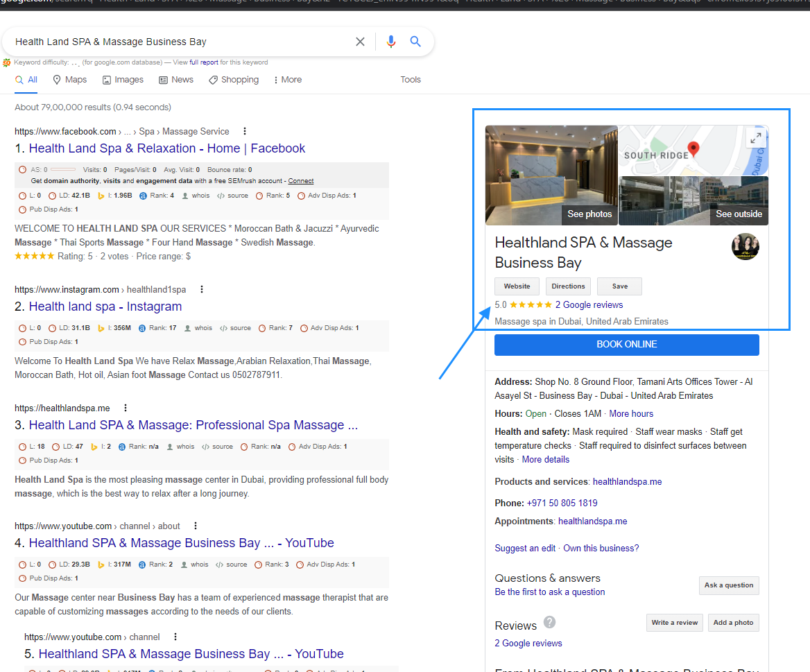Open the business profile logo picture
This screenshot has width=810, height=672.
click(x=745, y=247)
